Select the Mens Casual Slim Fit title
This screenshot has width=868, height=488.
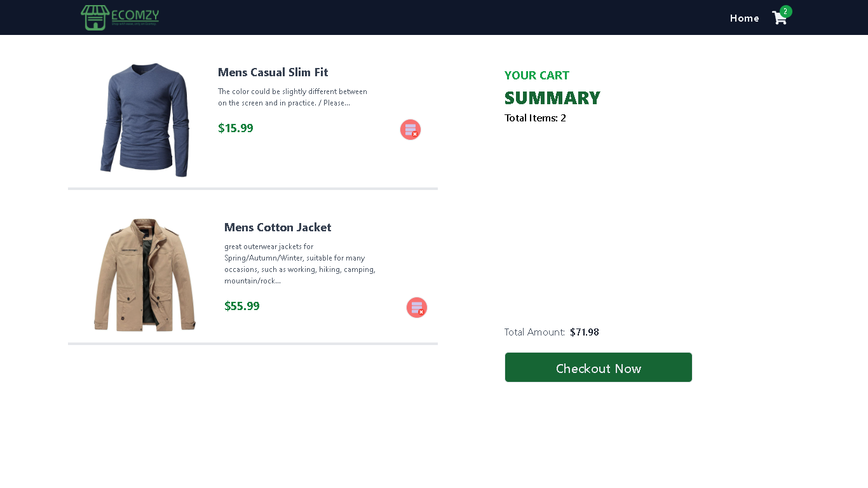click(x=273, y=72)
